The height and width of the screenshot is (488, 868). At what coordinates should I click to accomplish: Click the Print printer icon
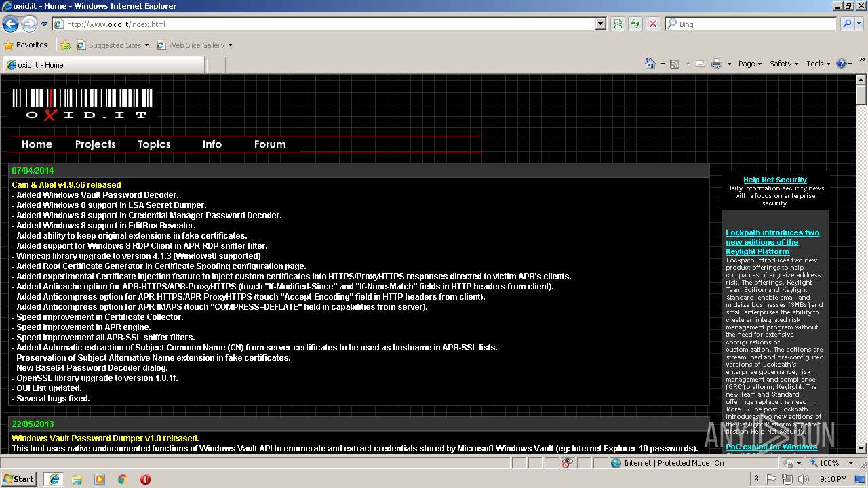pyautogui.click(x=717, y=64)
